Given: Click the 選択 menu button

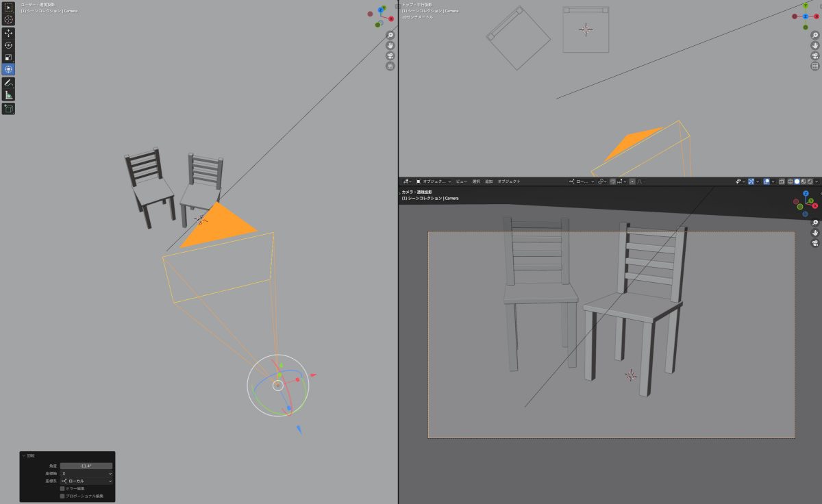Looking at the screenshot, I should click(x=475, y=181).
